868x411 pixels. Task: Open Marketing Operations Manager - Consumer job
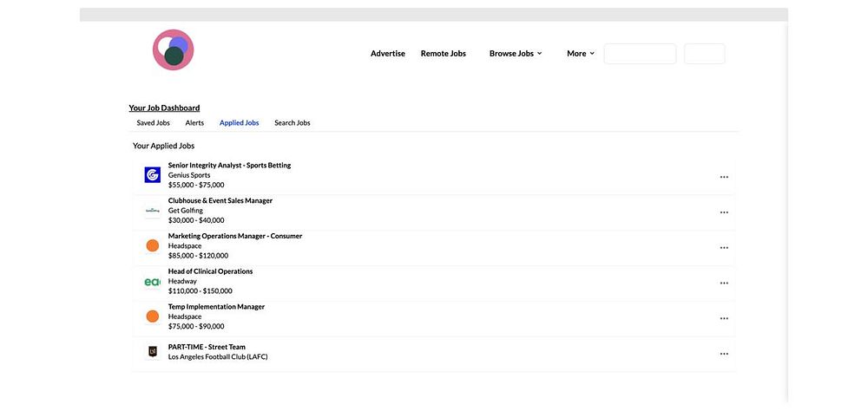[x=235, y=236]
